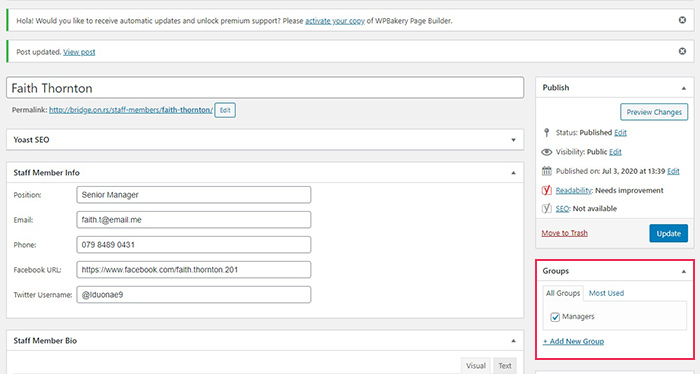Open the SEO link in Publish
The height and width of the screenshot is (374, 700).
562,208
